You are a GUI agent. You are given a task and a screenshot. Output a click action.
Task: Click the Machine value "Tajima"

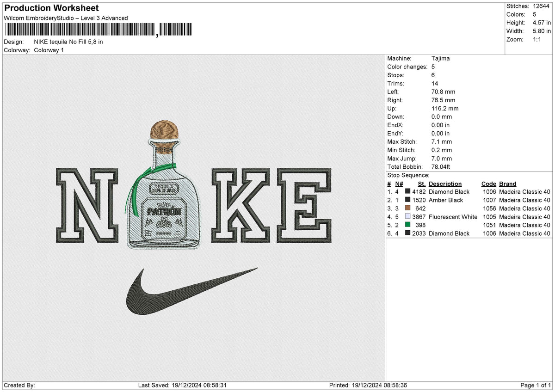[440, 58]
